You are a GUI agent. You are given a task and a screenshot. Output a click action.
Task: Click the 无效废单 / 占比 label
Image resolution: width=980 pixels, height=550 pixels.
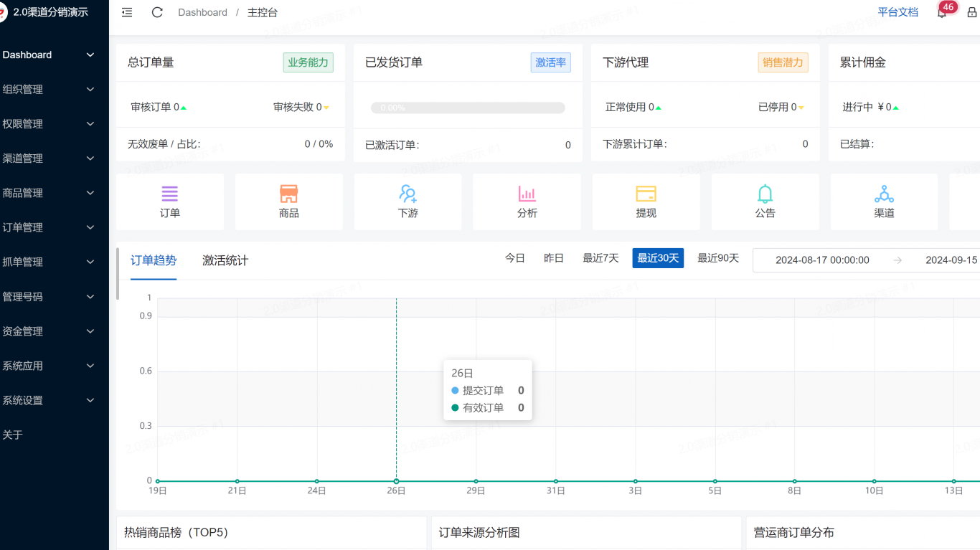[164, 144]
